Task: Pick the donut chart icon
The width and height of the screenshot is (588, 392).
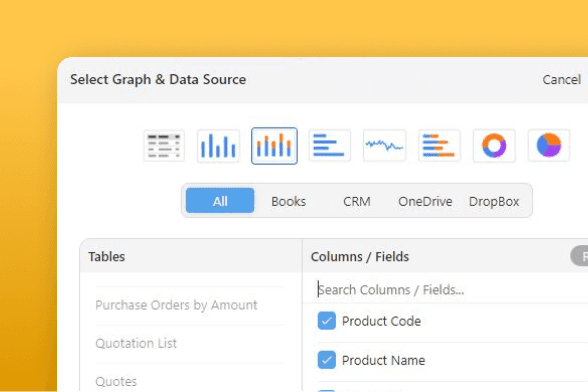Action: (494, 146)
